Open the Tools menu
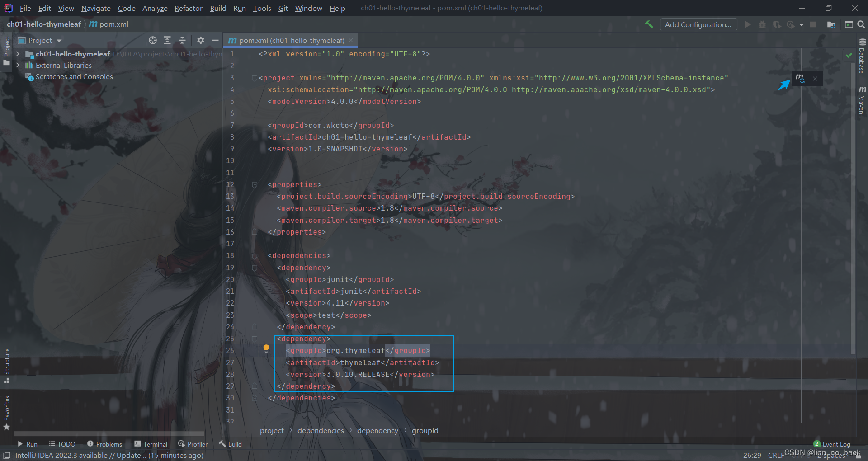The image size is (868, 461). tap(262, 8)
